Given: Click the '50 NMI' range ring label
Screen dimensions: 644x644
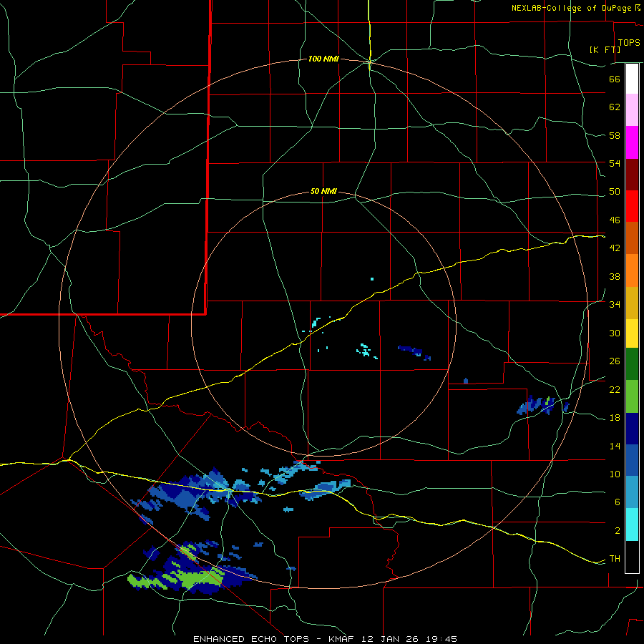Looking at the screenshot, I should pyautogui.click(x=323, y=191).
